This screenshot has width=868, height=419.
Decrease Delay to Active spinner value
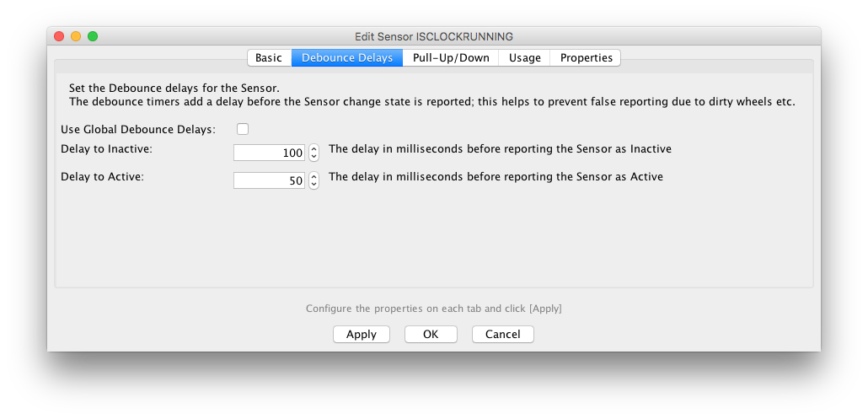point(314,185)
